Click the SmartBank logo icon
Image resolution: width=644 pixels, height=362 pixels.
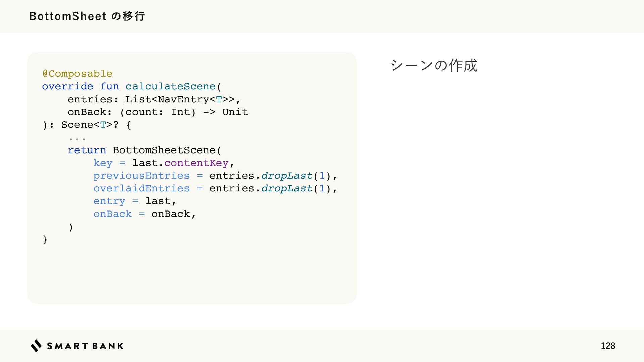(x=36, y=346)
